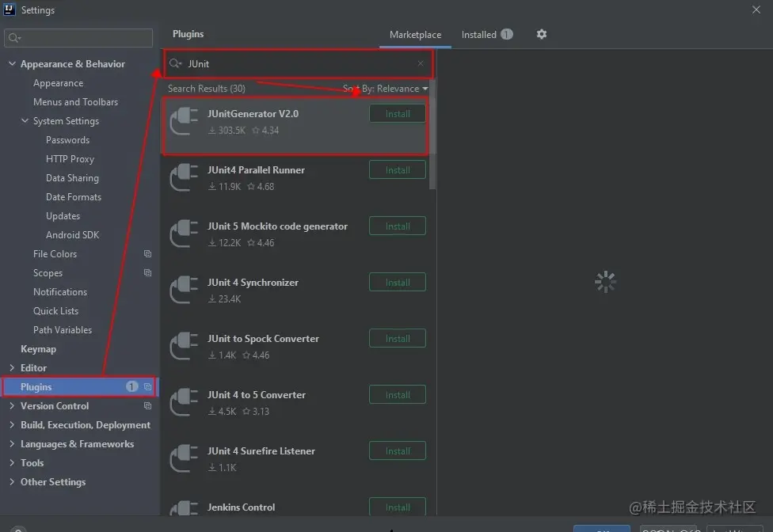This screenshot has height=532, width=773.
Task: Focus the plugin search field containing JUnit
Action: 299,63
